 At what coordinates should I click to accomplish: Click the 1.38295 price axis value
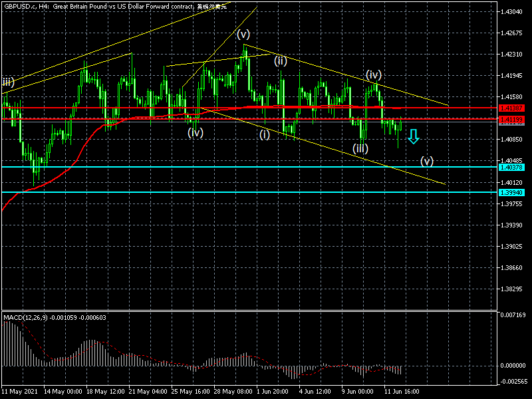pos(513,289)
